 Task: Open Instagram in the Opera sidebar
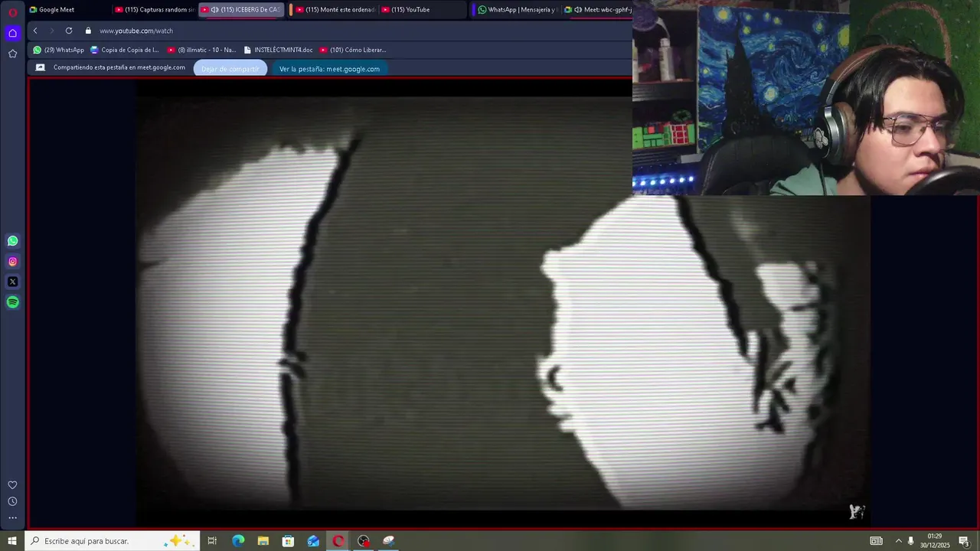pos(12,262)
